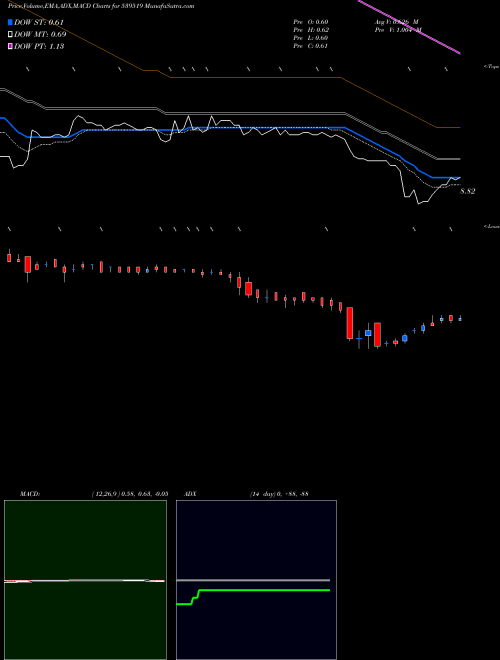Click the orange upper band line's flat right end
The image size is (500, 660).
pyautogui.click(x=448, y=127)
